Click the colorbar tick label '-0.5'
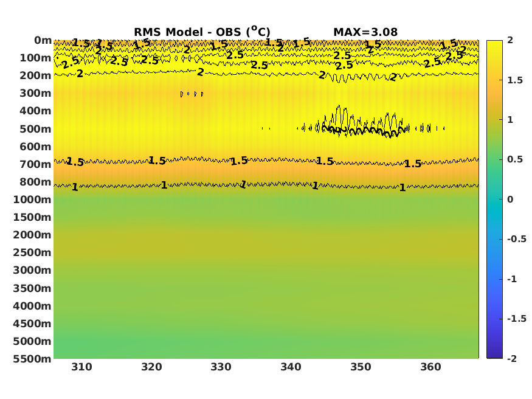This screenshot has width=532, height=399. [517, 239]
